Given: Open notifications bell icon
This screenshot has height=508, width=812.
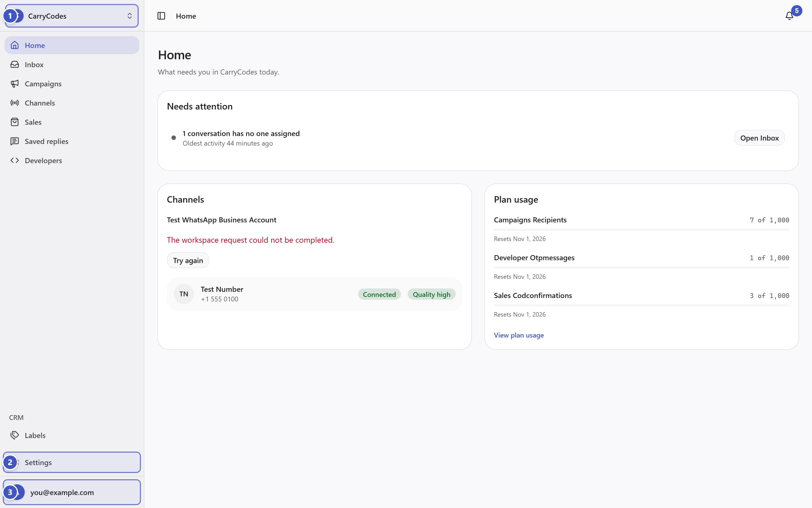Looking at the screenshot, I should point(789,16).
